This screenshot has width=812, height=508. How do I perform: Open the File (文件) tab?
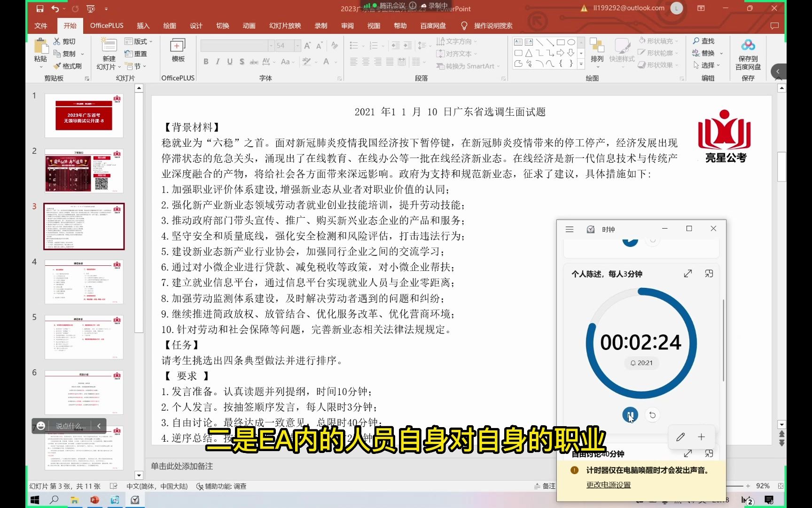(41, 26)
